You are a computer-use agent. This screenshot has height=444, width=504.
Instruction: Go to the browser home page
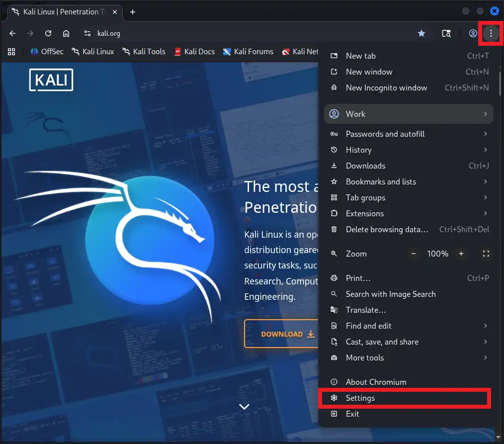(x=67, y=33)
